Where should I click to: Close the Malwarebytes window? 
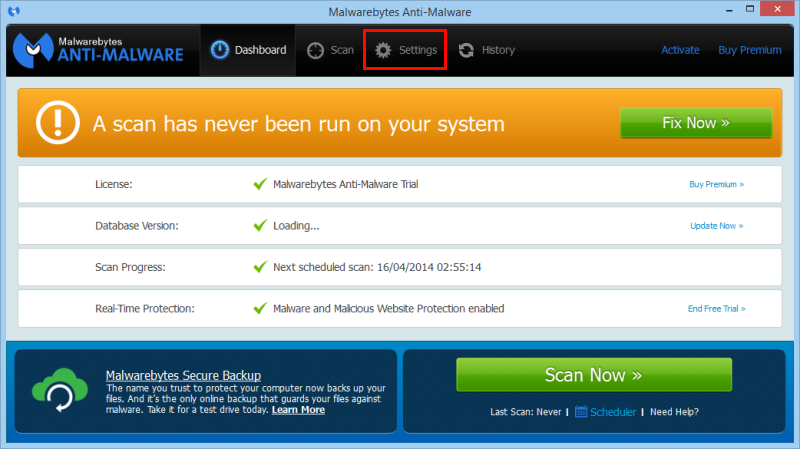coord(778,9)
